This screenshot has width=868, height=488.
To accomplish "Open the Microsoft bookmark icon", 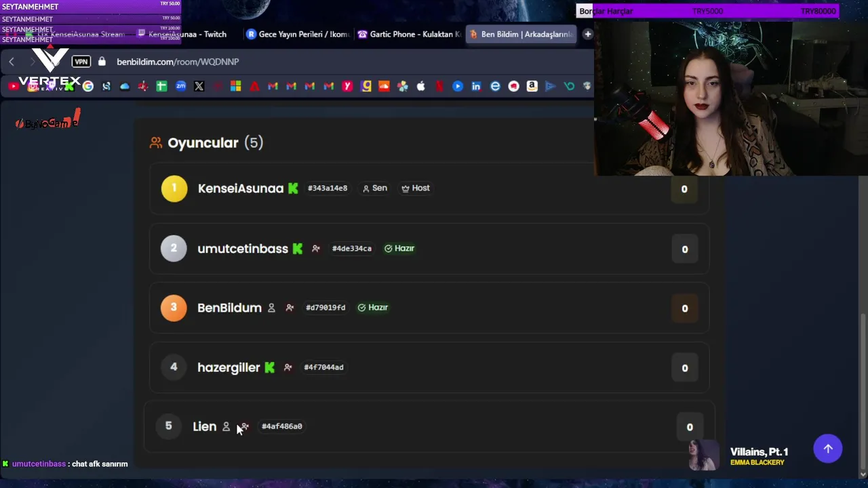I will 235,86.
